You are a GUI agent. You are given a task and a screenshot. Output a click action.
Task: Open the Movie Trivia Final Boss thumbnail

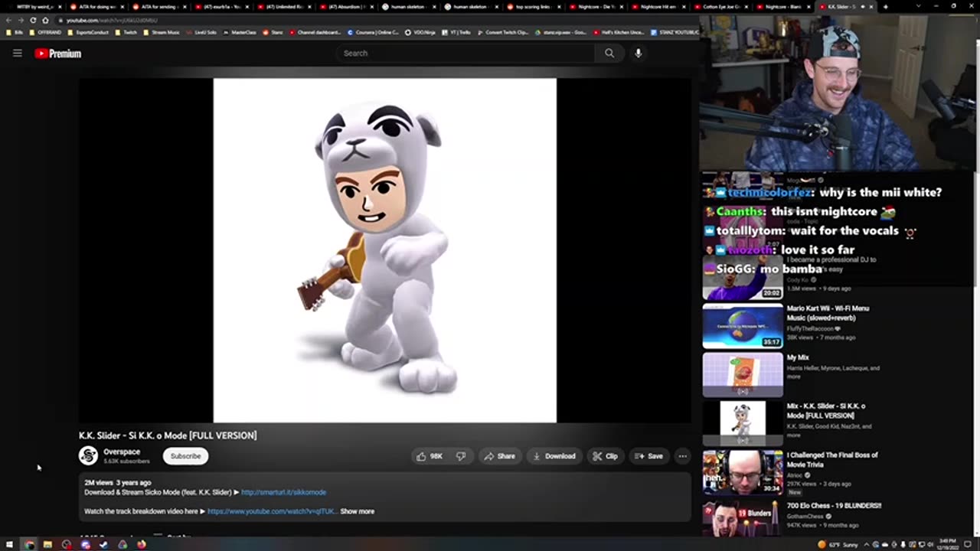pos(743,473)
